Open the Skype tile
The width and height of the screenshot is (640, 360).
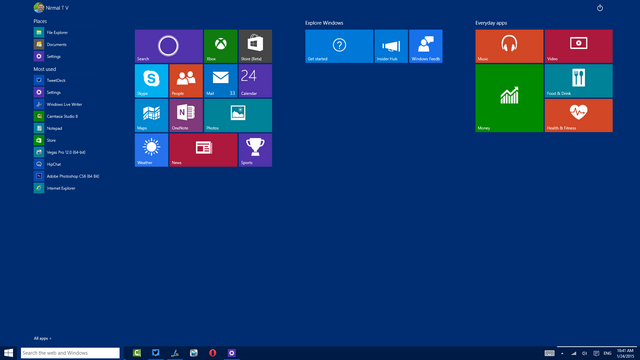coord(151,81)
